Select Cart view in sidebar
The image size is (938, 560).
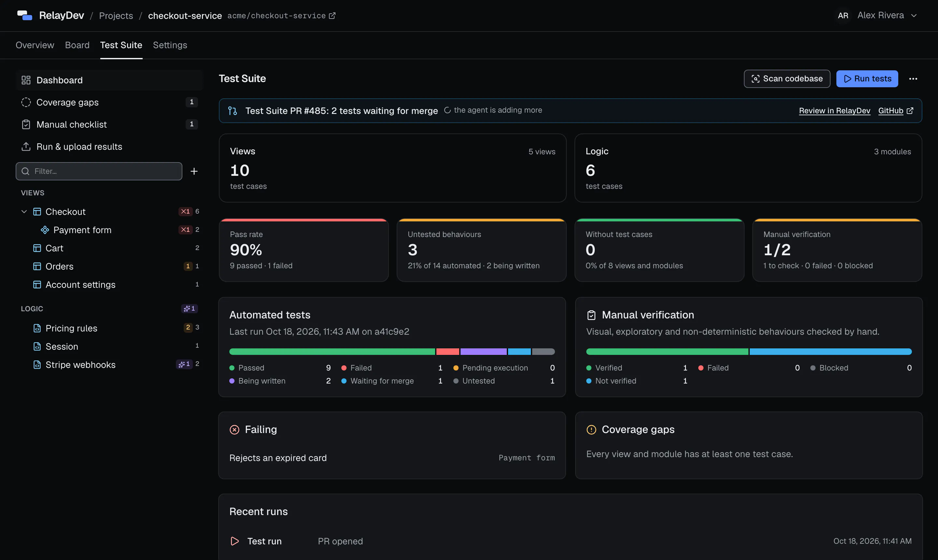pos(109,248)
